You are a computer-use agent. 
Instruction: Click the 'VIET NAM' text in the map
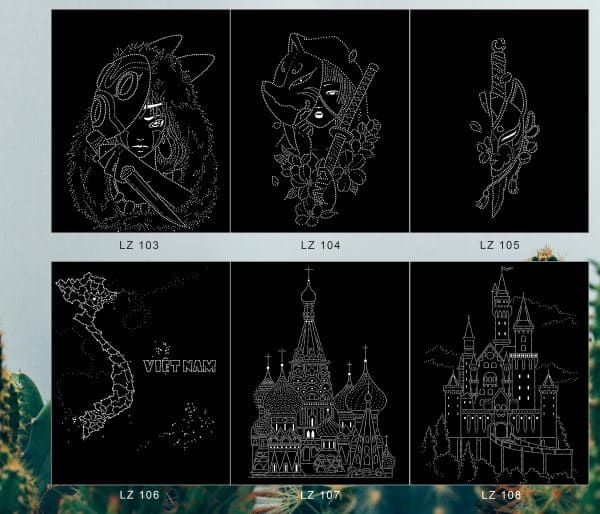(179, 366)
